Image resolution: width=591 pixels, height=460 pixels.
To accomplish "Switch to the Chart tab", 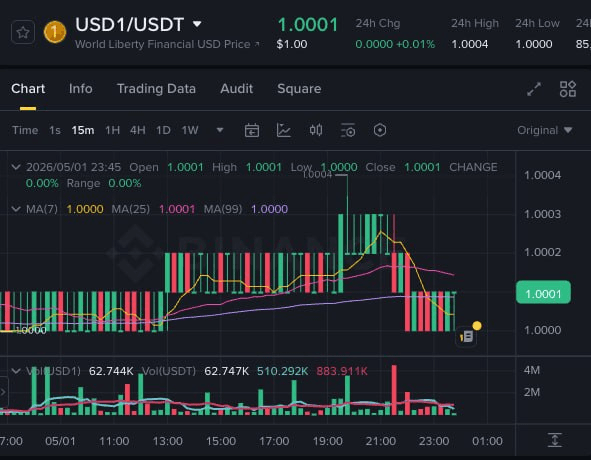I will 28,89.
